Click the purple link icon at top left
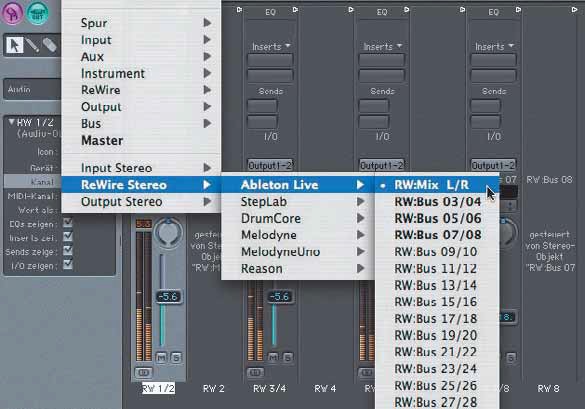 12,12
